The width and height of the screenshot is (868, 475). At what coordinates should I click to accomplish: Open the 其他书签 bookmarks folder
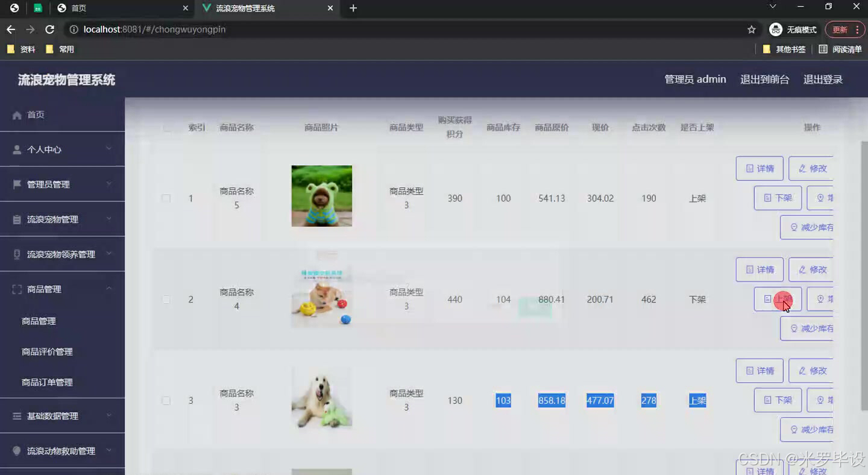(784, 49)
